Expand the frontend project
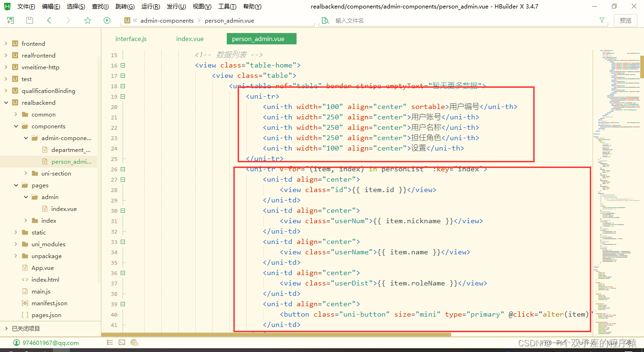 coord(6,43)
